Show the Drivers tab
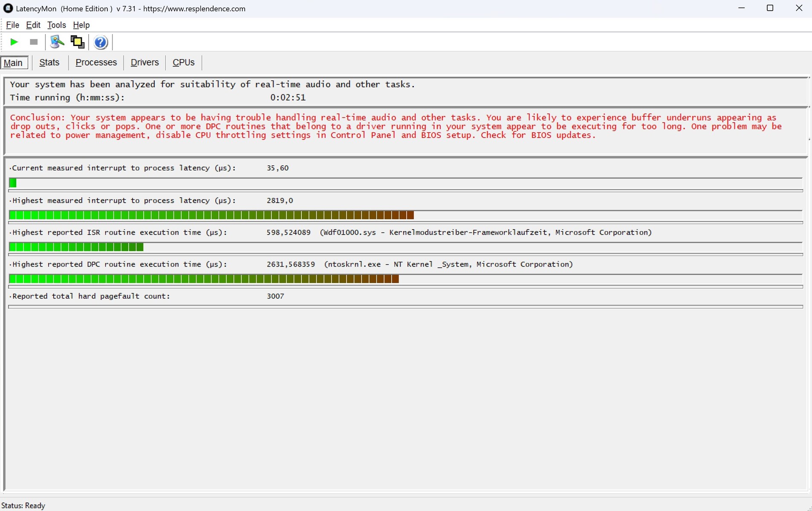This screenshot has height=511, width=812. (144, 63)
